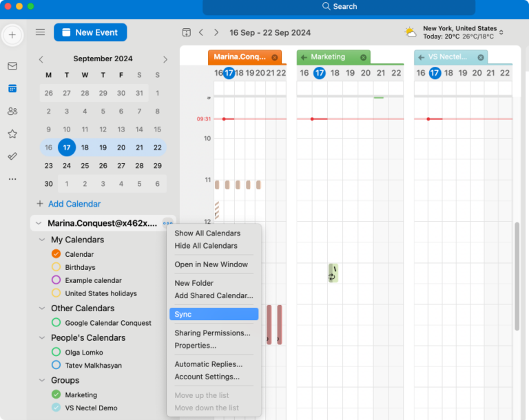
Task: Collapse the My Calendars section
Action: (42, 240)
